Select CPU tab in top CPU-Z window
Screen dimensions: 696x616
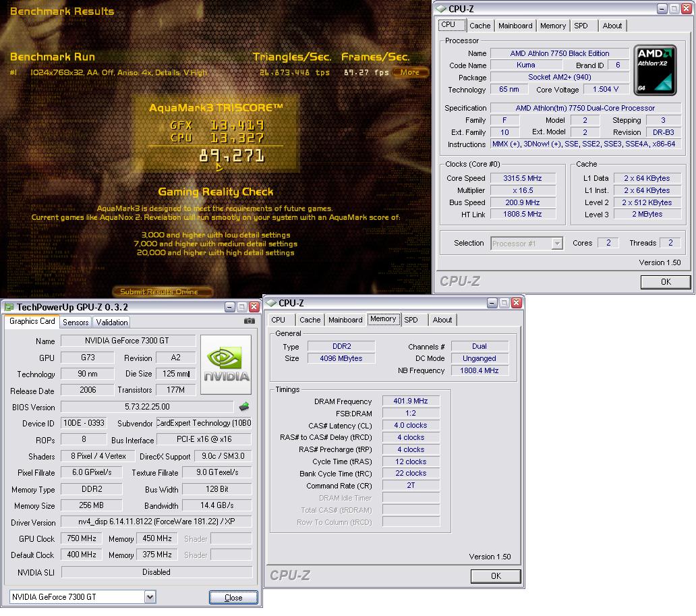click(451, 25)
